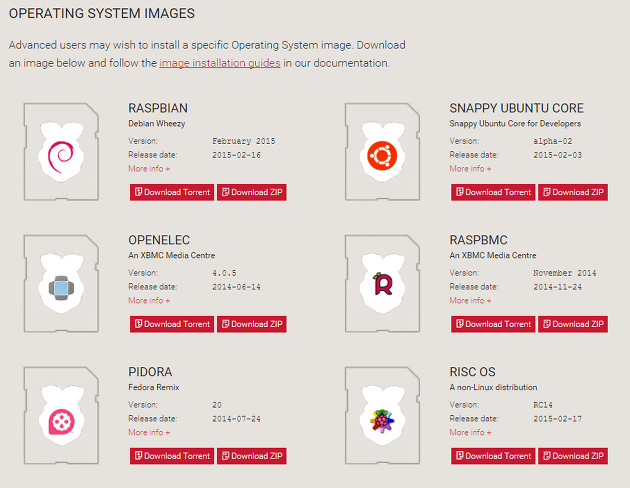630x488 pixels.
Task: Click the RISC OS SD card icon
Action: tap(382, 415)
